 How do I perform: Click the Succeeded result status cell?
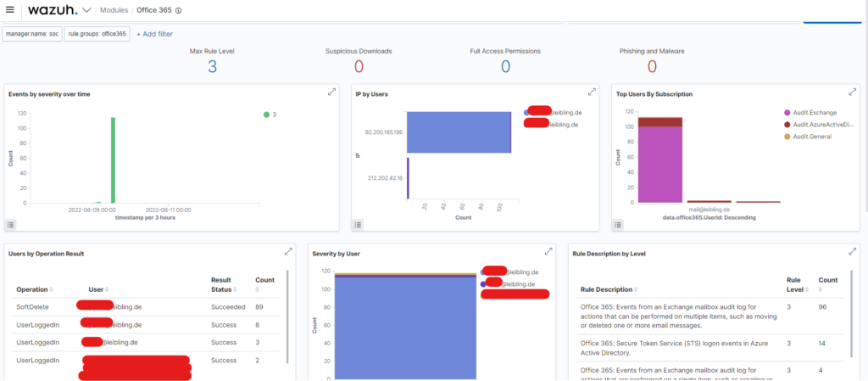point(228,307)
